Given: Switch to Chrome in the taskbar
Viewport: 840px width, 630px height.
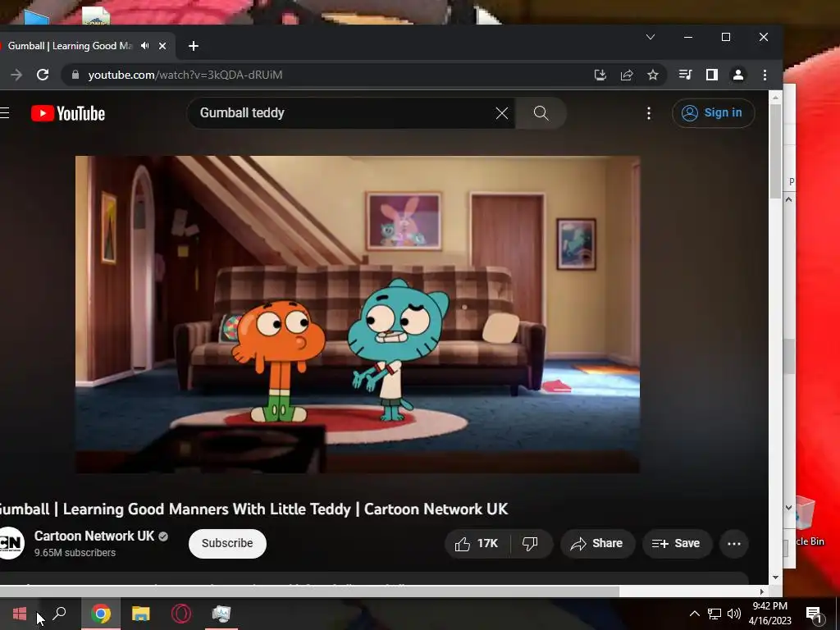Looking at the screenshot, I should [x=101, y=614].
